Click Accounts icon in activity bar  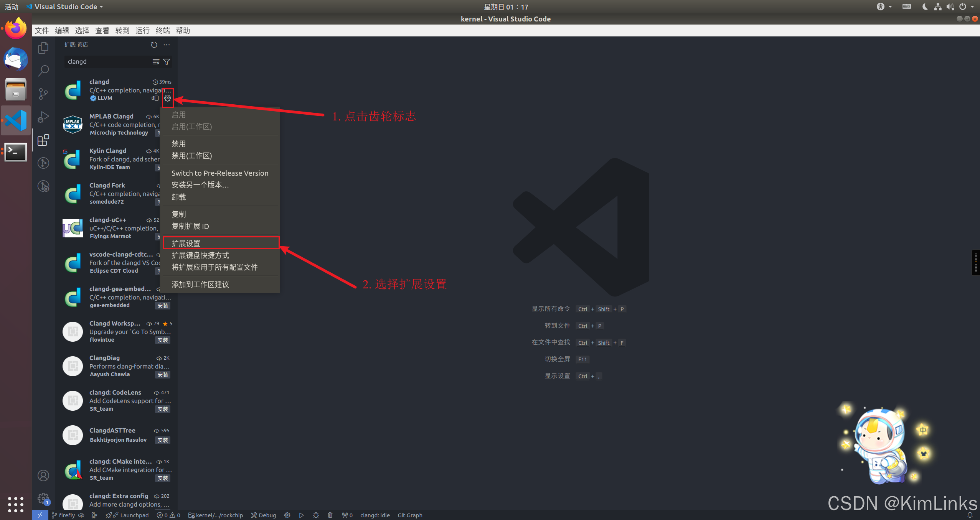coord(43,476)
